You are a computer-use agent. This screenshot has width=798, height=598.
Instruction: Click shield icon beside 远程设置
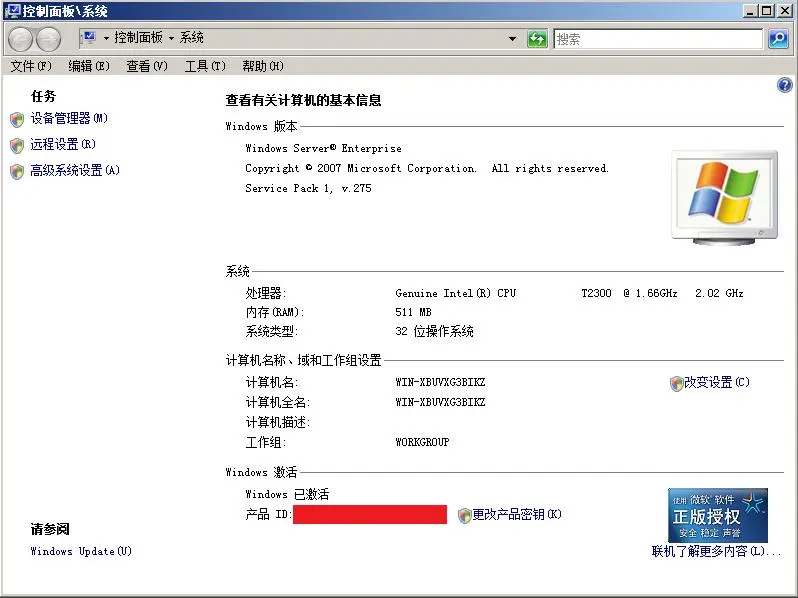17,146
